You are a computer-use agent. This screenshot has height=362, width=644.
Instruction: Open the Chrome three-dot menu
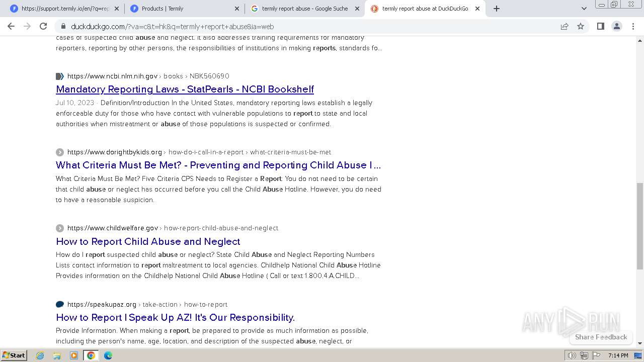633,26
